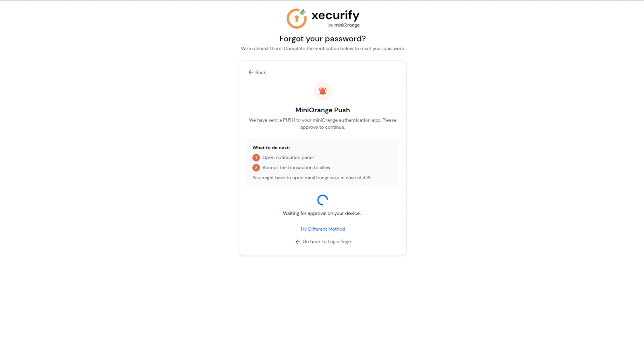The height and width of the screenshot is (353, 644).
Task: Click the step 2 number badge
Action: pos(256,168)
